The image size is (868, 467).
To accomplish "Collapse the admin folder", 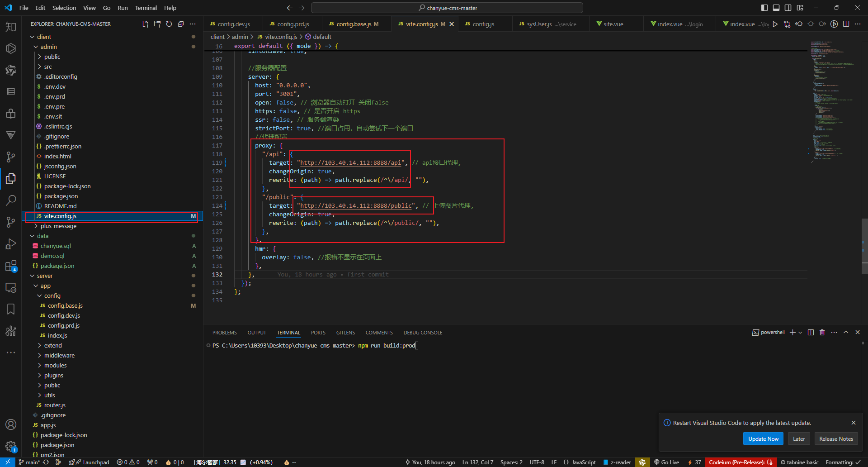I will pos(48,47).
